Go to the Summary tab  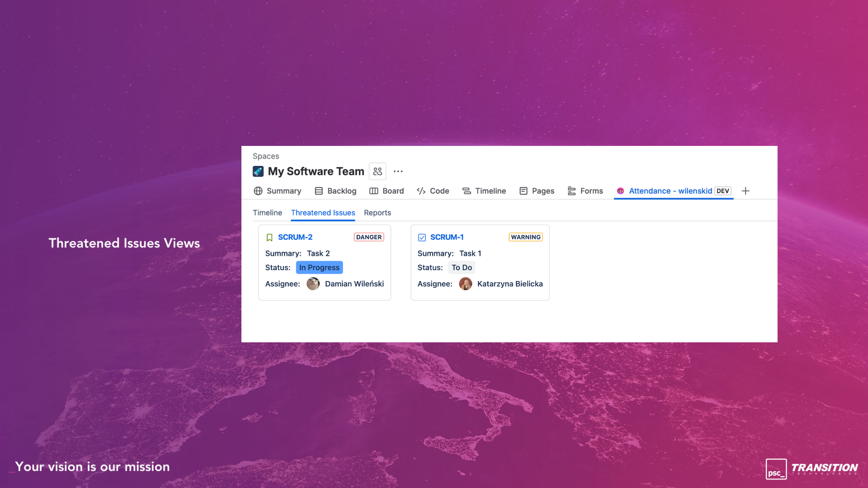[278, 191]
